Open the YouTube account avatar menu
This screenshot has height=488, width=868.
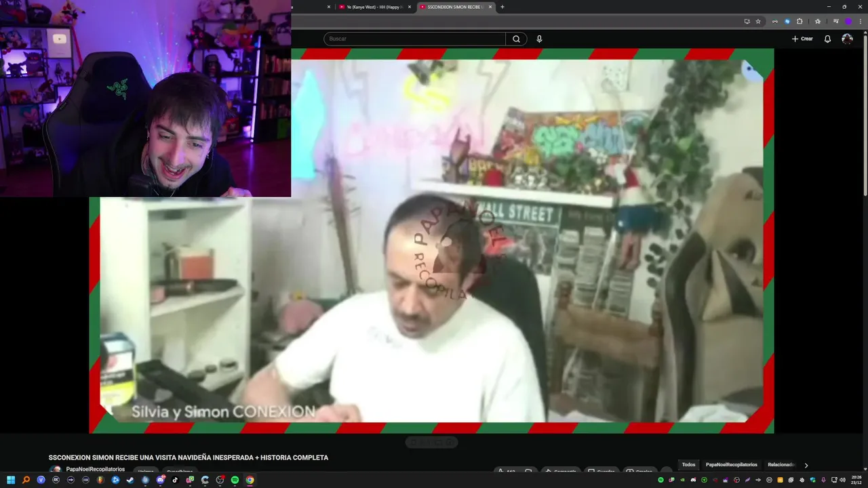pyautogui.click(x=847, y=39)
